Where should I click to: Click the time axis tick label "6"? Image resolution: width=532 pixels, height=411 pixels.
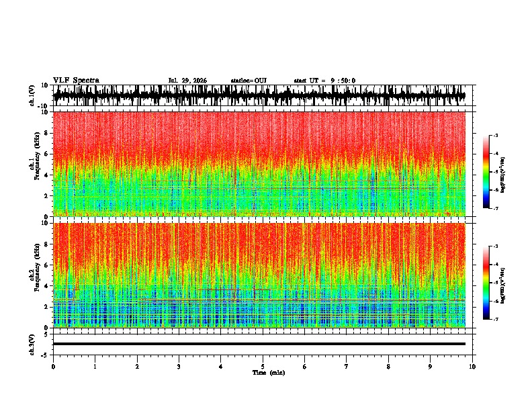click(304, 367)
